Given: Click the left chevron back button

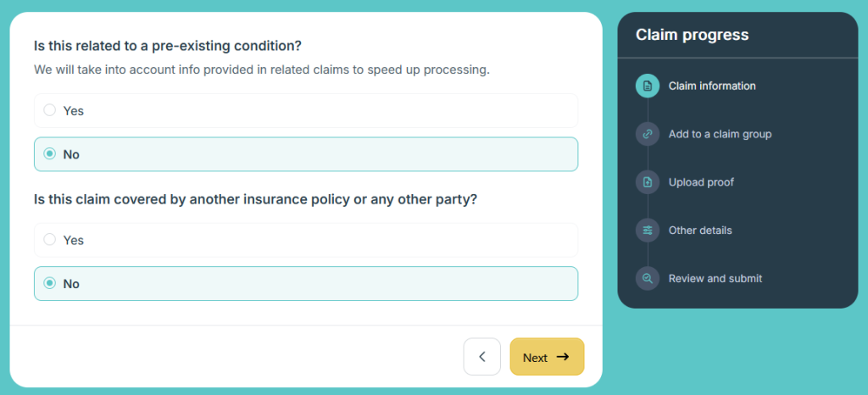Looking at the screenshot, I should (482, 357).
